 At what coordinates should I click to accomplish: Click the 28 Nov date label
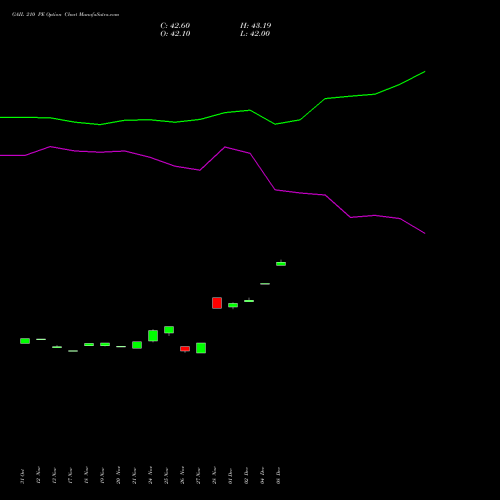pos(214,475)
